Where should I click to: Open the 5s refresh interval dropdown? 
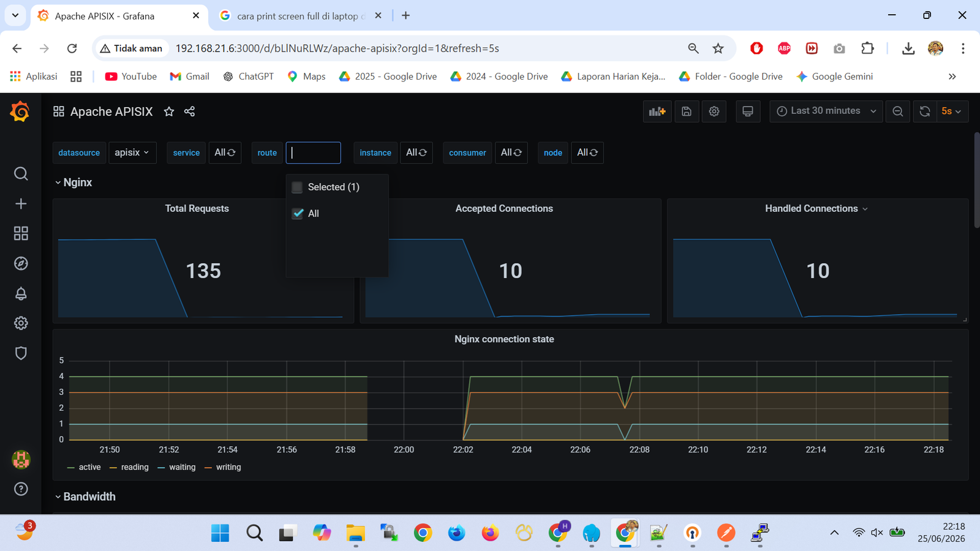pyautogui.click(x=952, y=111)
